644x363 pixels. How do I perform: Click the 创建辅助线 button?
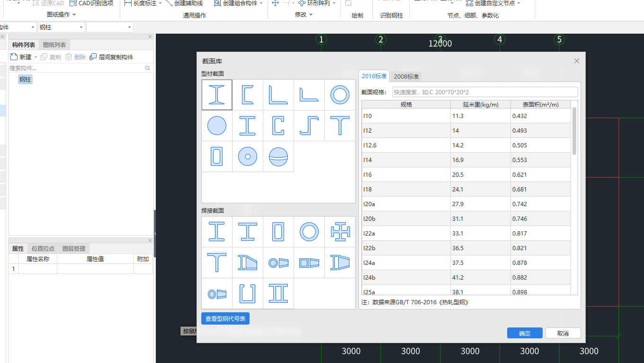(x=185, y=3)
